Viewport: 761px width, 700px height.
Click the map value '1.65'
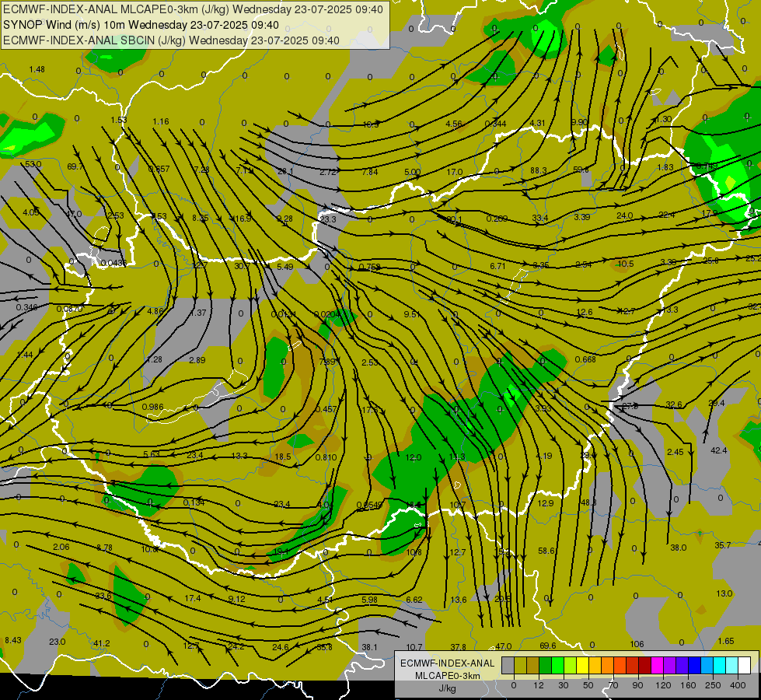tap(725, 641)
